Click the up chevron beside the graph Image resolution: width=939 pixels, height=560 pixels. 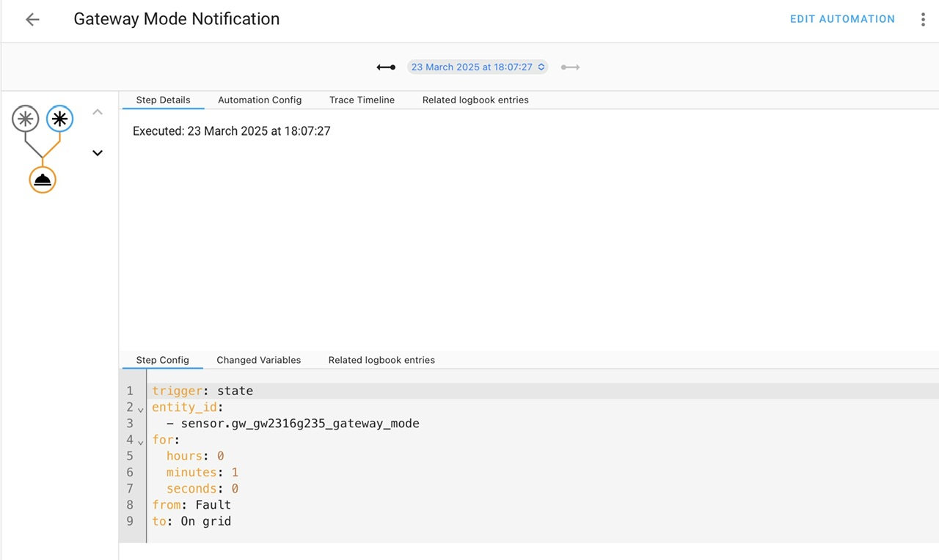click(x=98, y=112)
